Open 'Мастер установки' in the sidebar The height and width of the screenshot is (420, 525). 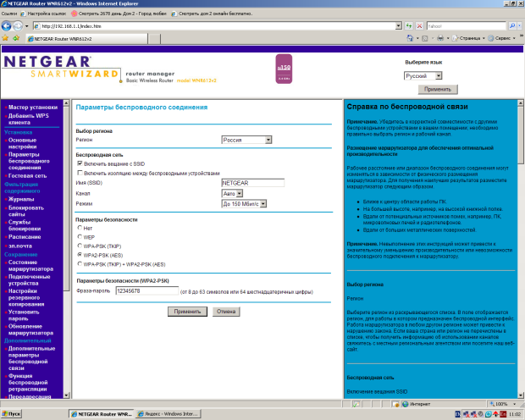(33, 108)
